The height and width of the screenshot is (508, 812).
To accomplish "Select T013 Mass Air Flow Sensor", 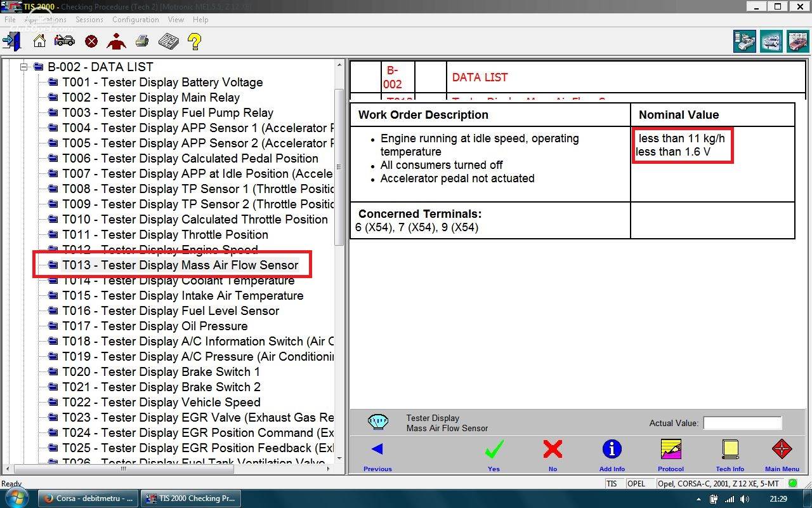I will pos(180,265).
